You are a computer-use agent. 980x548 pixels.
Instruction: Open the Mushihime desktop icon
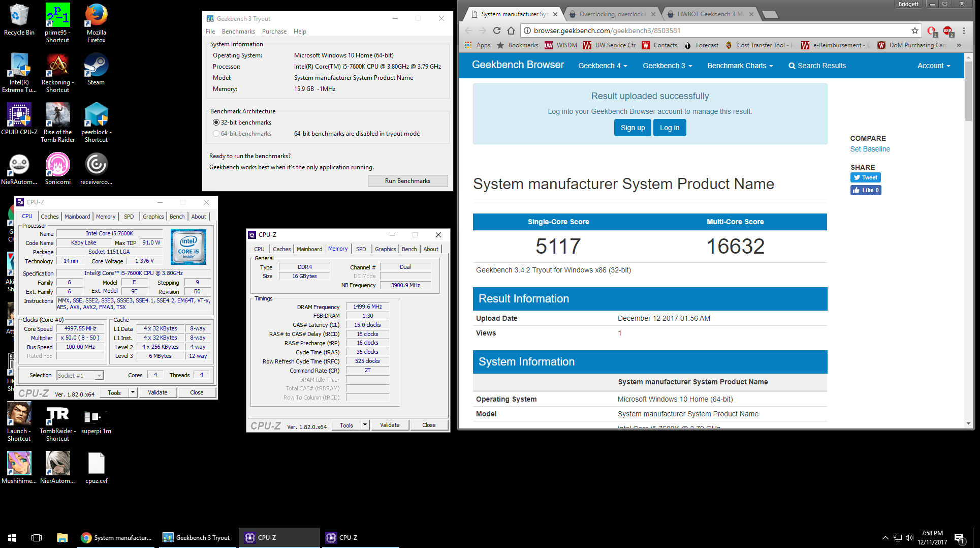19,468
